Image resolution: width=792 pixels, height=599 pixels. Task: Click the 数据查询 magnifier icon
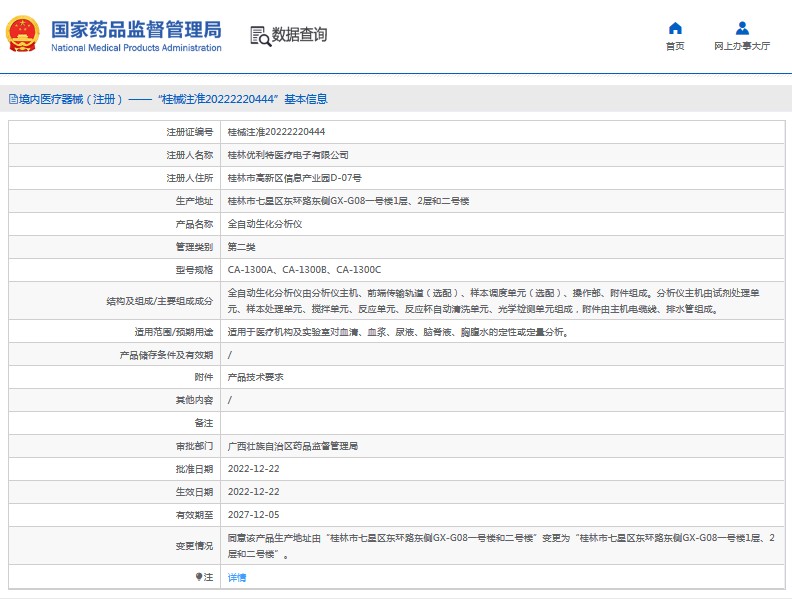[260, 36]
